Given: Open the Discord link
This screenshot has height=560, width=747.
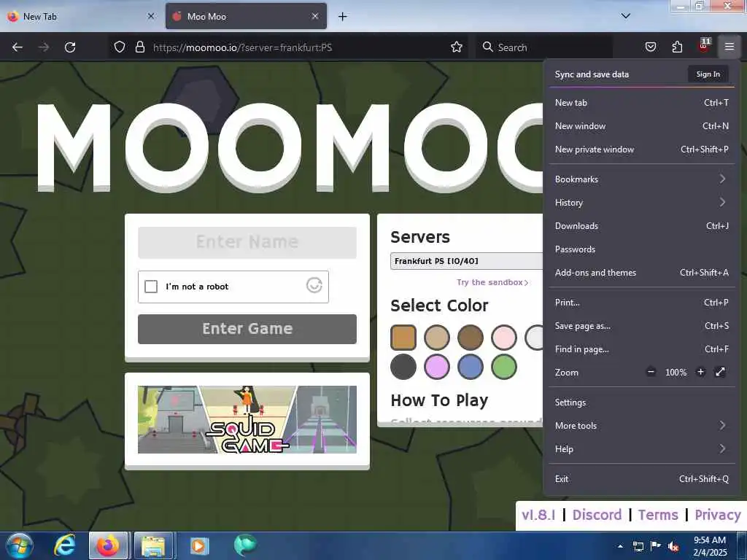Looking at the screenshot, I should coord(597,515).
